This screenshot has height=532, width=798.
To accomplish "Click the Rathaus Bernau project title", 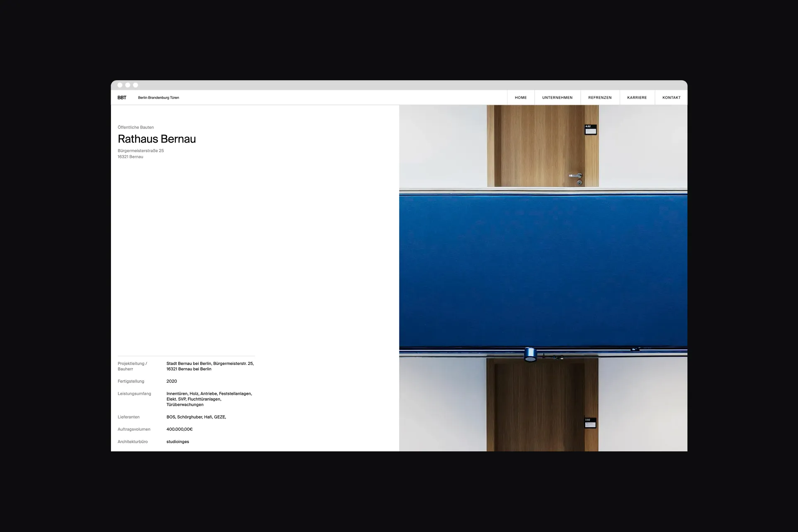I will (x=157, y=139).
